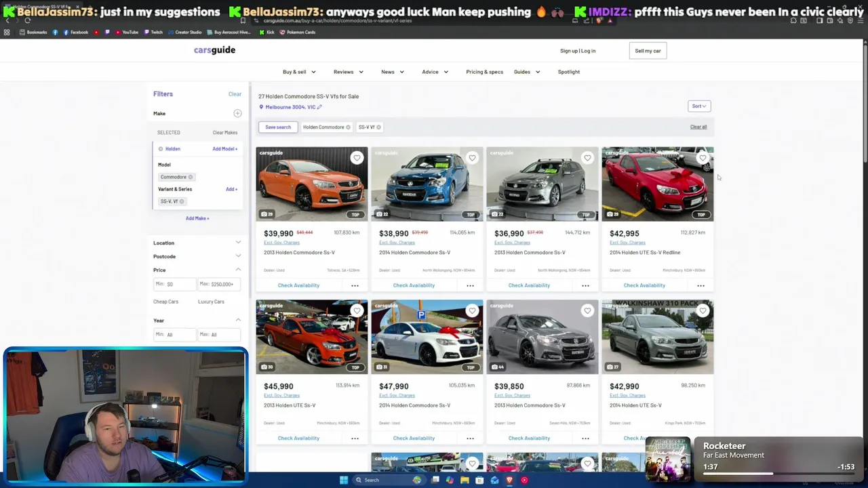Remove Holden make from selected filters
This screenshot has height=488, width=868.
coord(161,149)
